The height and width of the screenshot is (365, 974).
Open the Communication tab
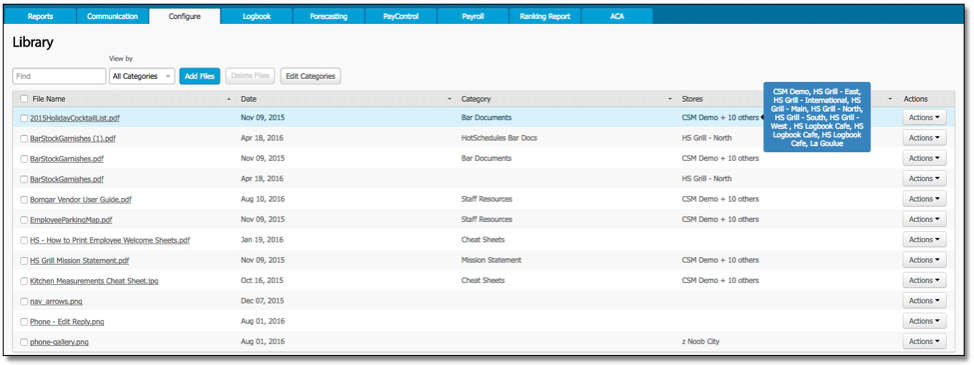tap(112, 16)
